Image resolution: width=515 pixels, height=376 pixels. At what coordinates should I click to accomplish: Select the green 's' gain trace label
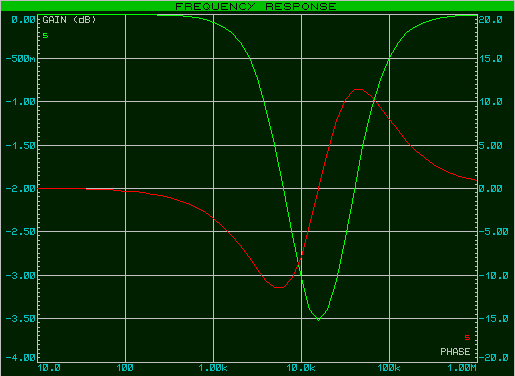[x=45, y=35]
